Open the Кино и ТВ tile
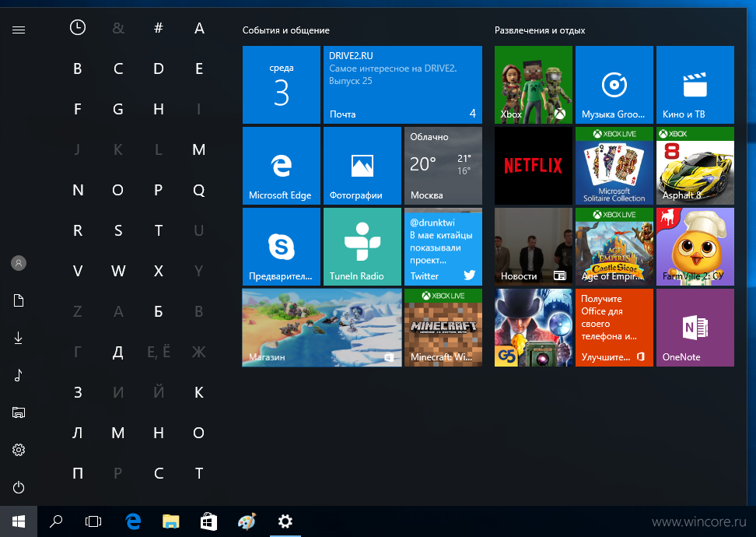The width and height of the screenshot is (756, 537). point(695,85)
